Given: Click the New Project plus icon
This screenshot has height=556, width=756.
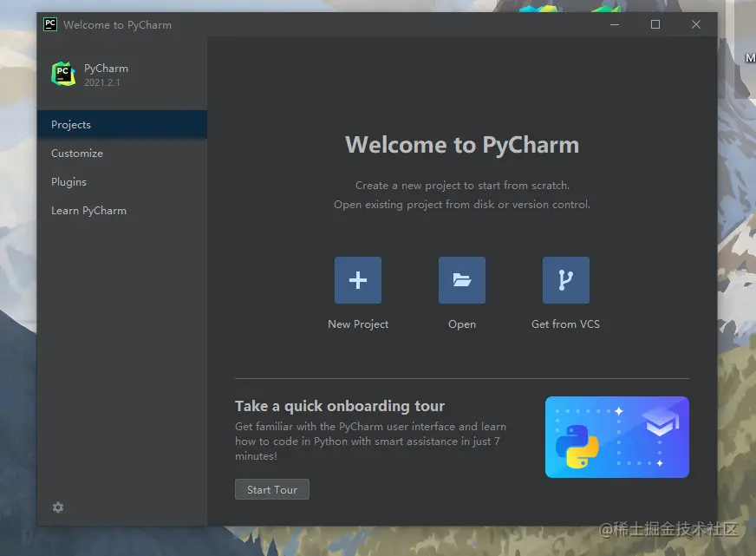Looking at the screenshot, I should pos(358,280).
